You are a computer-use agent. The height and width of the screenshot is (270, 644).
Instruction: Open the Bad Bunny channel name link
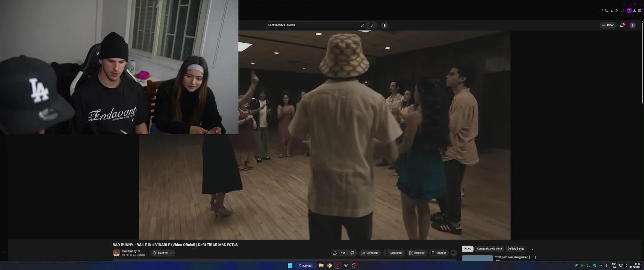point(130,251)
